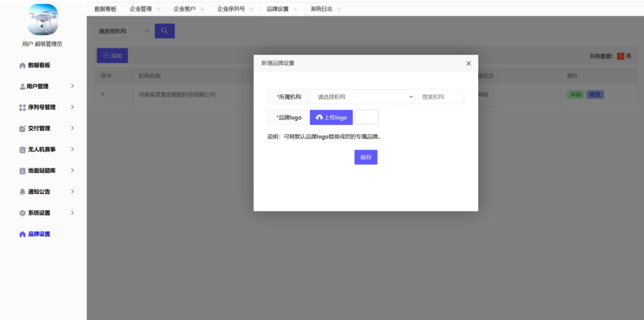Click into the 搜索机构 input field
This screenshot has width=644, height=320.
(441, 97)
